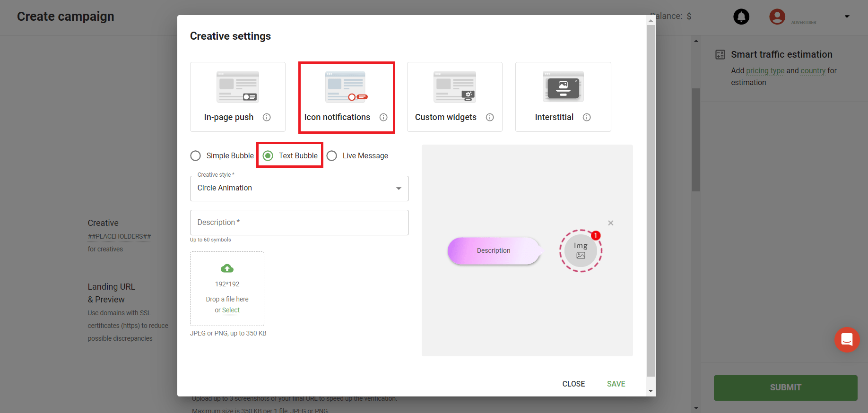
Task: Open the notifications bell icon
Action: coord(741,17)
